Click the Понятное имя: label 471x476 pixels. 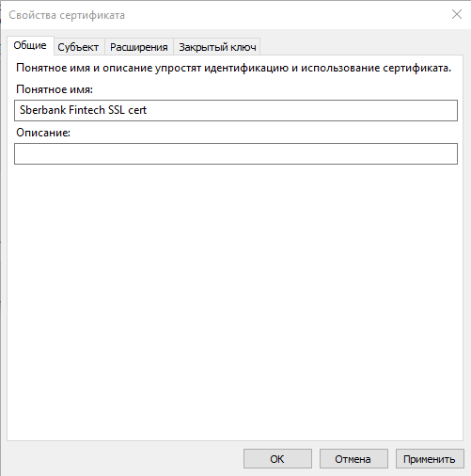click(x=55, y=89)
